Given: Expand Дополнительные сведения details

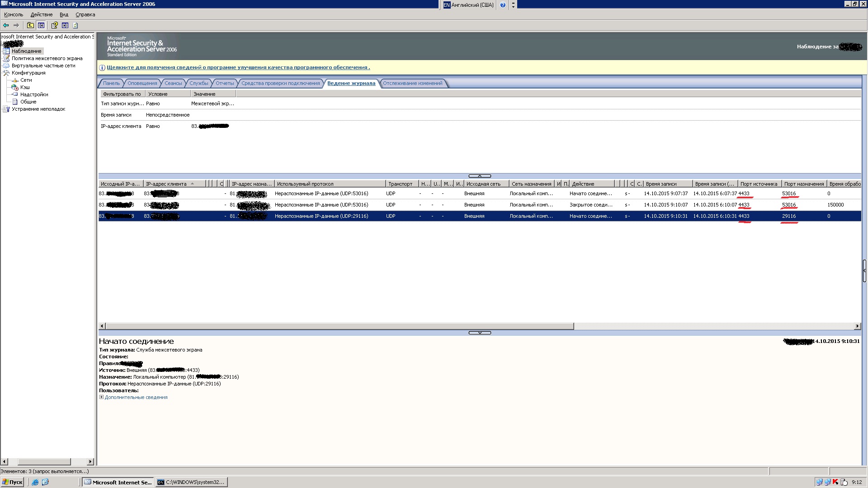Looking at the screenshot, I should 136,398.
